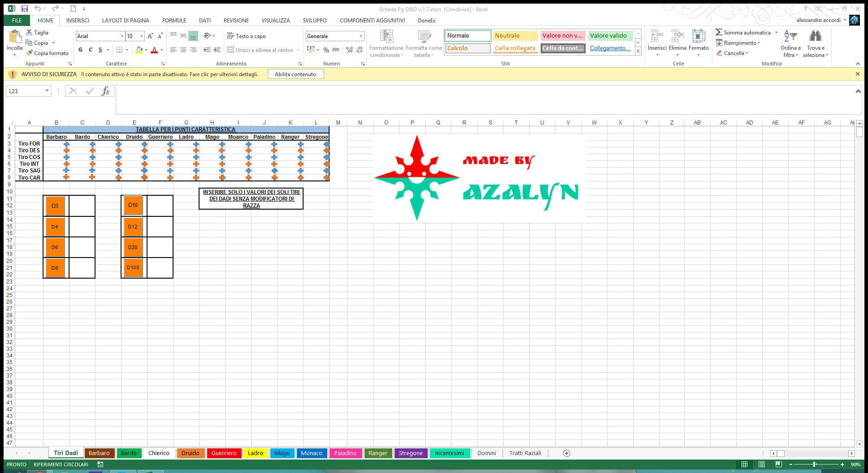Open the FORMULE ribbon tab

coord(174,20)
